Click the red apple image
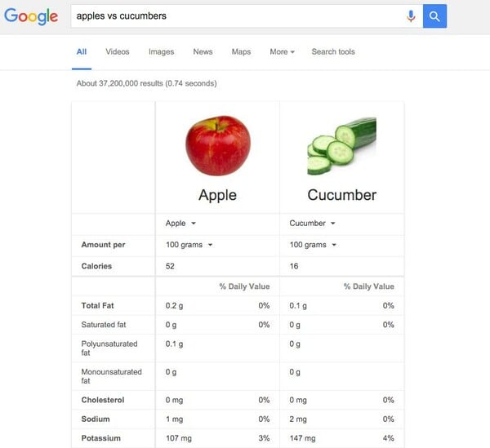490x448 pixels. [x=218, y=145]
